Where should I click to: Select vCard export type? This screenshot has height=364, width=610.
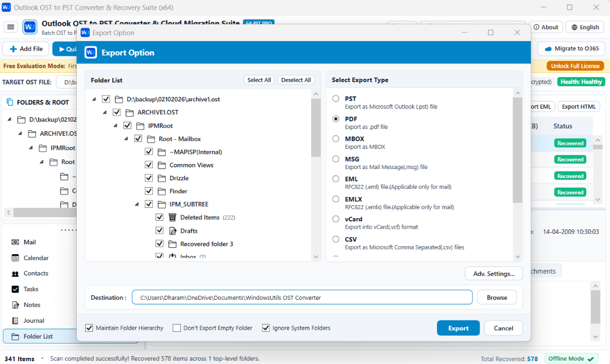click(336, 219)
